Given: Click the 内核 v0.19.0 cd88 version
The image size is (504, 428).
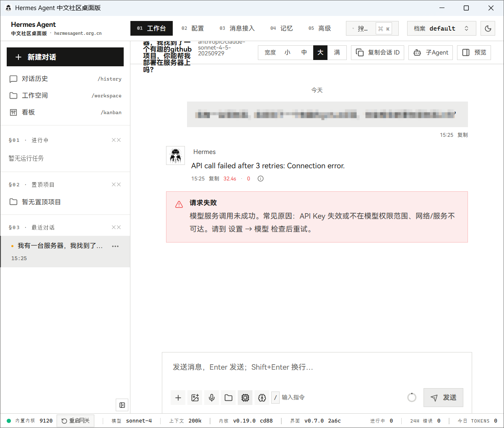Looking at the screenshot, I should pos(246,421).
